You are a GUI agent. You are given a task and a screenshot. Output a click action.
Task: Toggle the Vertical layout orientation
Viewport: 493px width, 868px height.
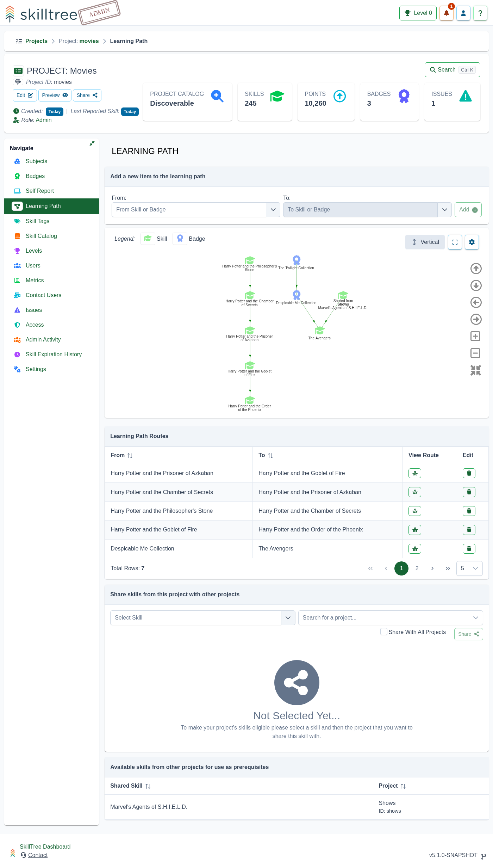tap(425, 242)
